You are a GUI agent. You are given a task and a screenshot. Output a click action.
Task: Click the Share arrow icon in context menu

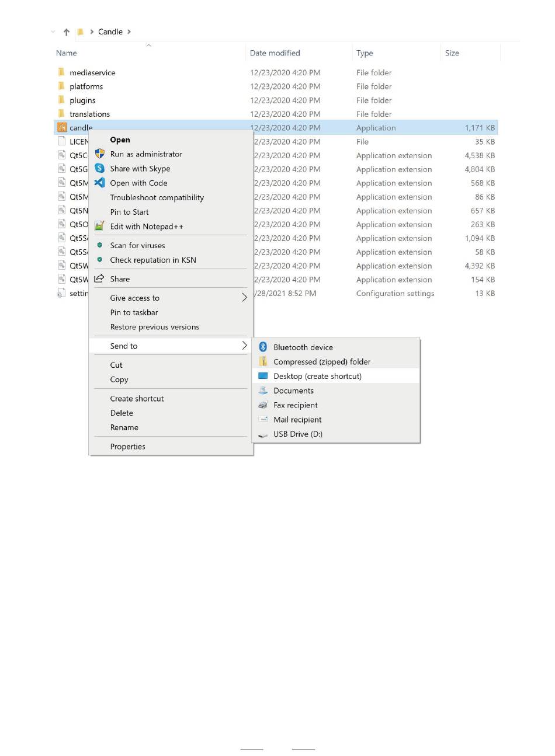[99, 278]
